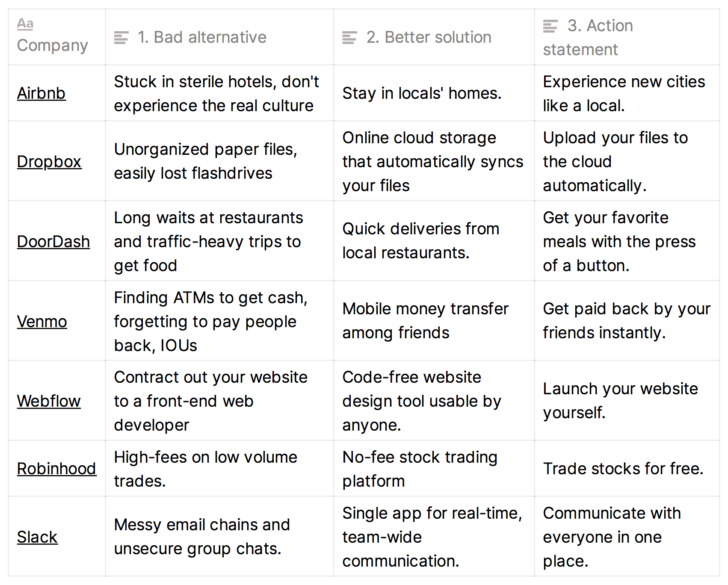Open the Airbnb page link

(x=41, y=93)
